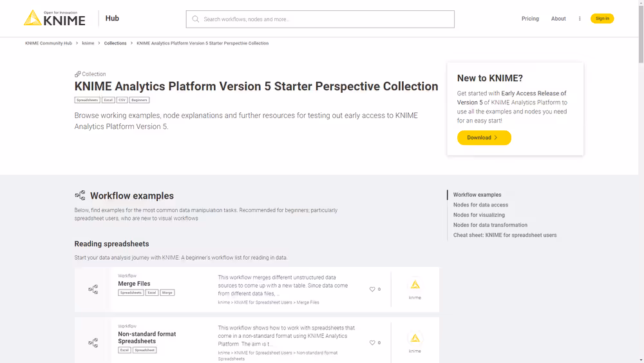Open the three-dot more menu in the header

click(580, 19)
